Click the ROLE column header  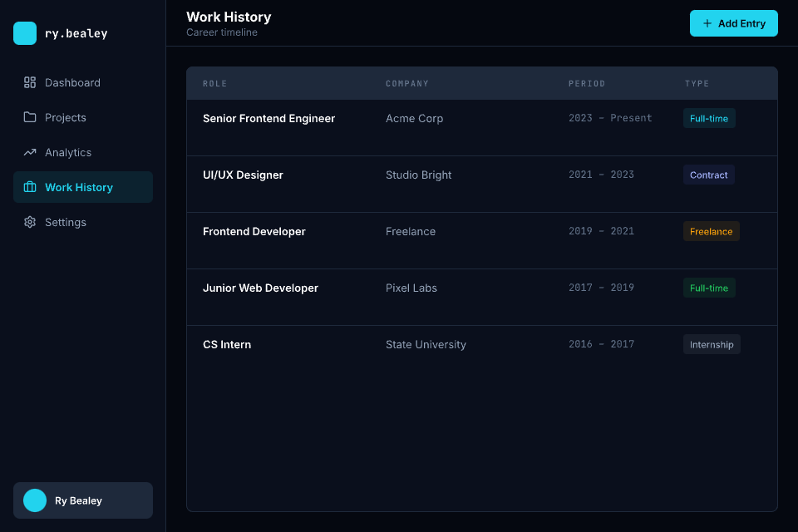coord(214,84)
